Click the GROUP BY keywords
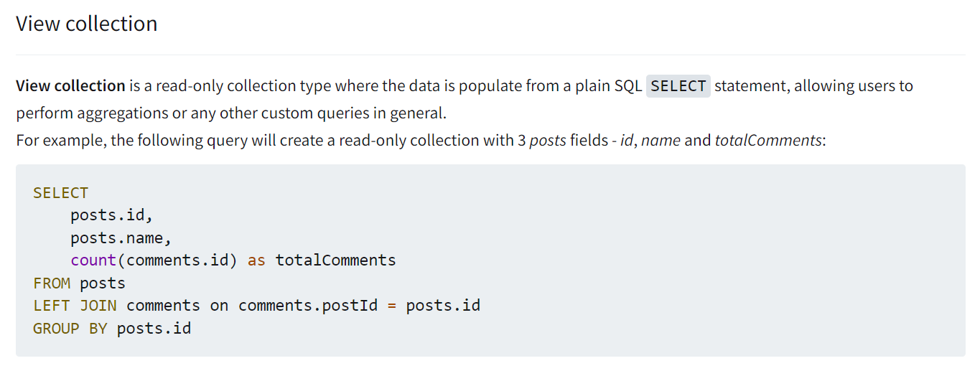Viewport: 980px width, 371px height. [70, 328]
